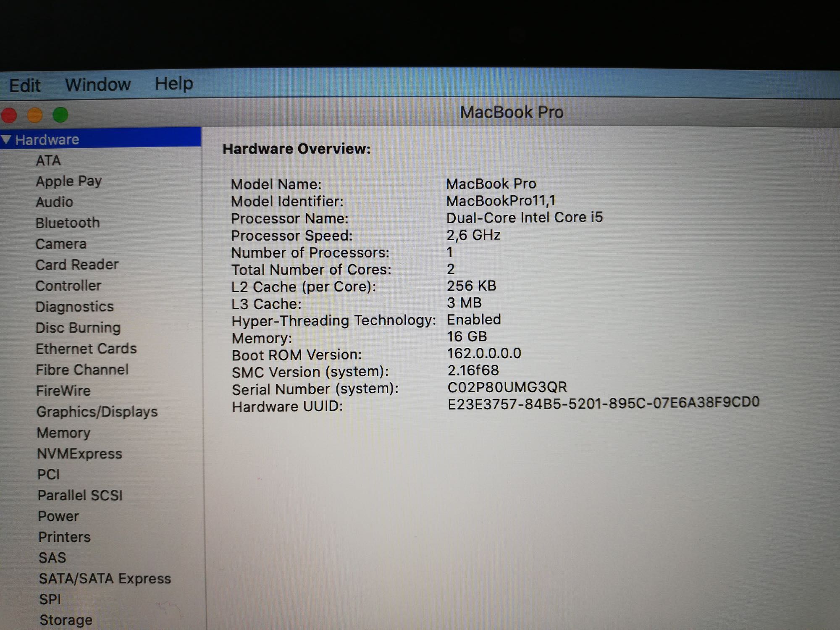The width and height of the screenshot is (840, 630).
Task: Select Memory in the sidebar list
Action: click(x=63, y=433)
